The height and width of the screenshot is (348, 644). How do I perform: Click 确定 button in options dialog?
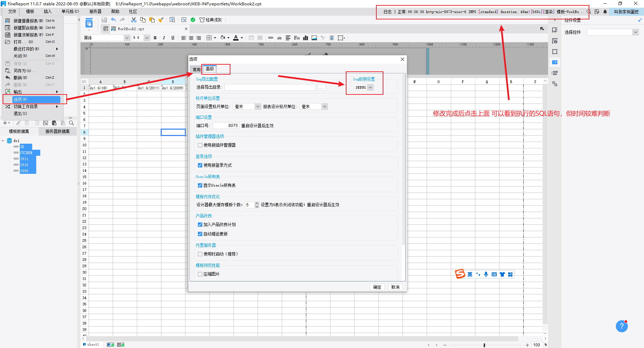[377, 287]
